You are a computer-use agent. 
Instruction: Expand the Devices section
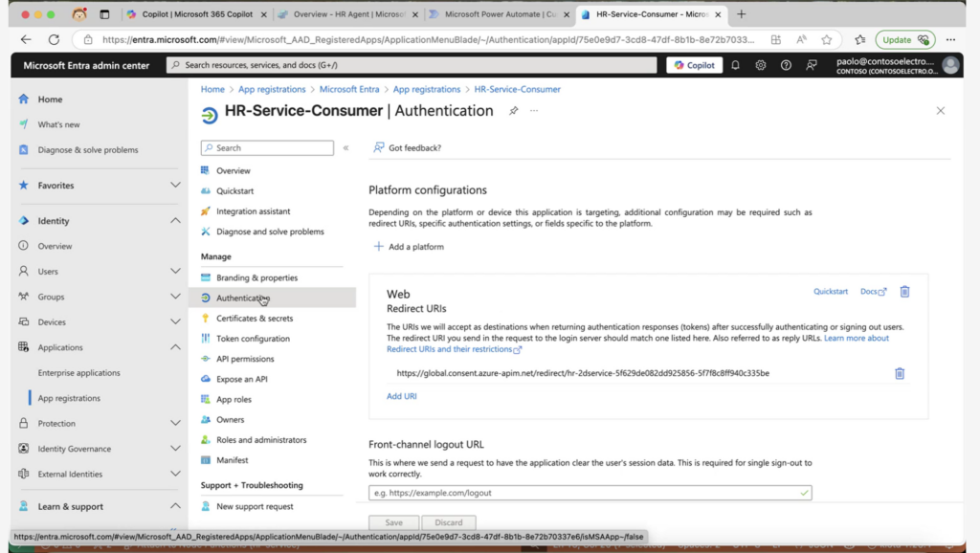[x=176, y=321]
